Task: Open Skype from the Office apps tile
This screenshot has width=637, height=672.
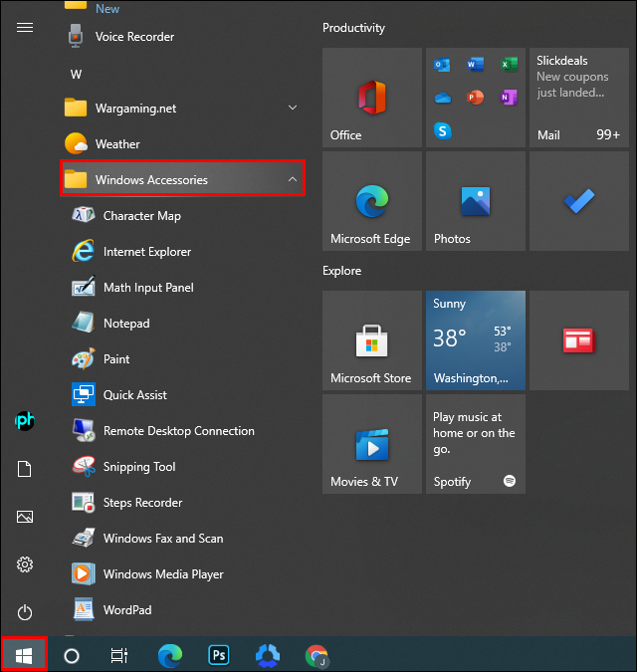Action: point(443,130)
